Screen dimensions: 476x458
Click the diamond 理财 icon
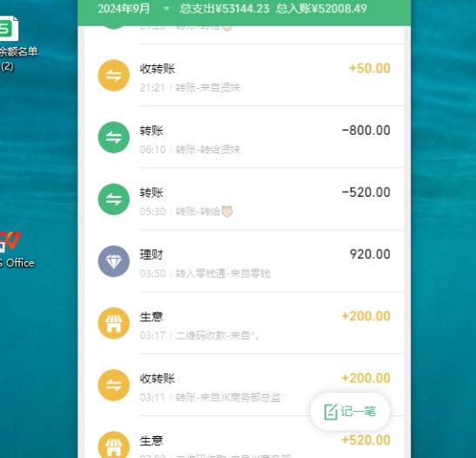click(113, 261)
